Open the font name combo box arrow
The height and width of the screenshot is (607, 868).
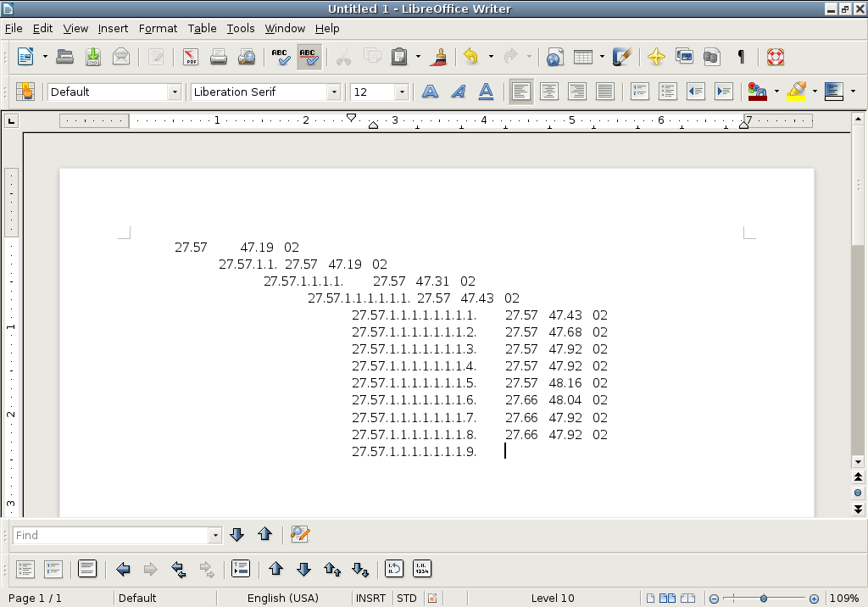point(336,92)
